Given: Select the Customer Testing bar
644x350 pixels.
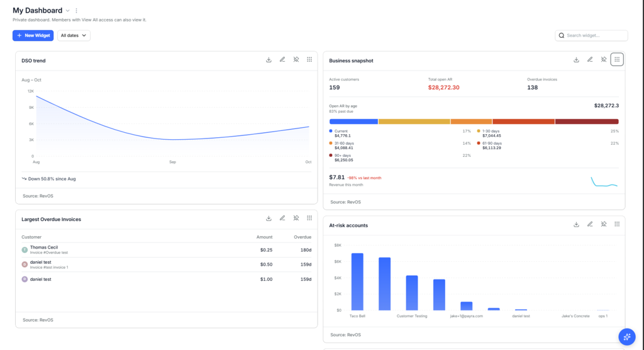Looking at the screenshot, I should point(412,293).
